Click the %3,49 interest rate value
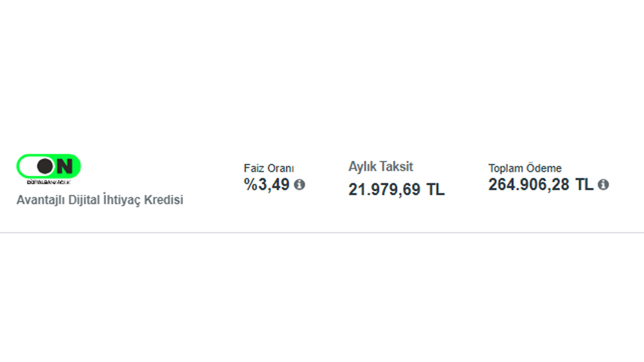Screen dimensions: 644x362 coord(267,185)
